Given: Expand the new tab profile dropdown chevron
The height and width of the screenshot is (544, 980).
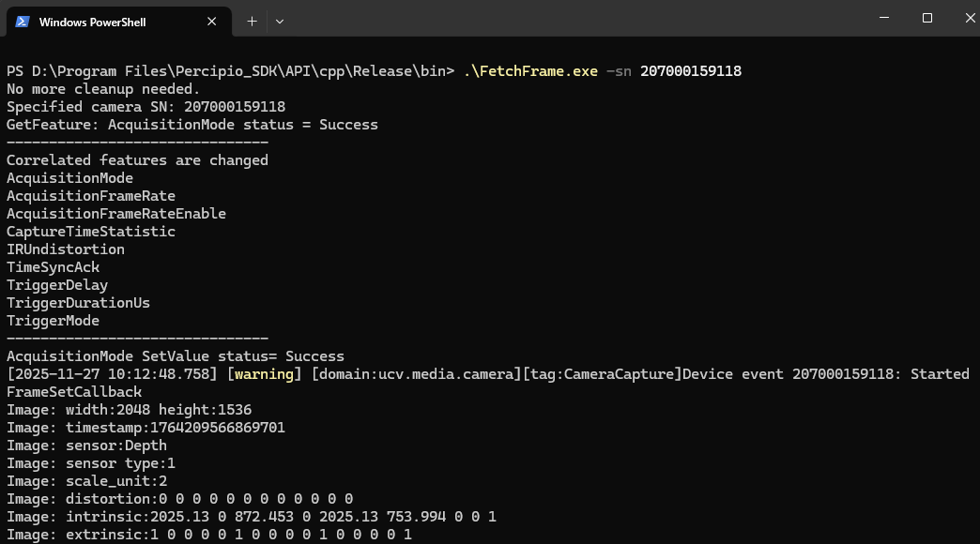Looking at the screenshot, I should point(280,21).
